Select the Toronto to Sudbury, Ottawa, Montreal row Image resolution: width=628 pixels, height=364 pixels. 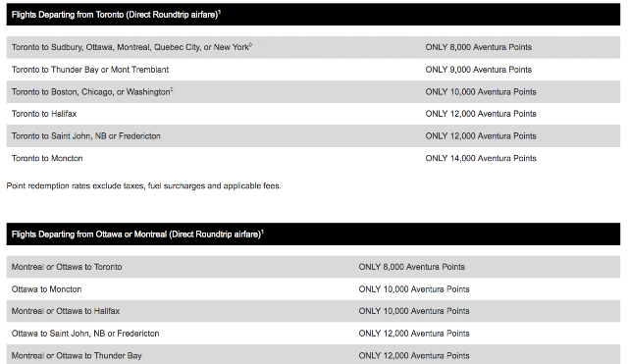coord(313,47)
